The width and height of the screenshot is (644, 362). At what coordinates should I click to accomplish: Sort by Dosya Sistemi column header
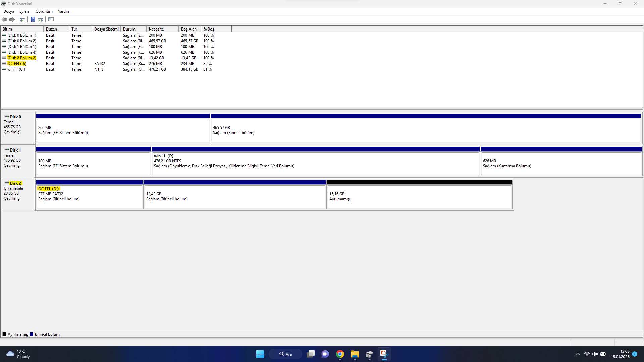tap(106, 29)
